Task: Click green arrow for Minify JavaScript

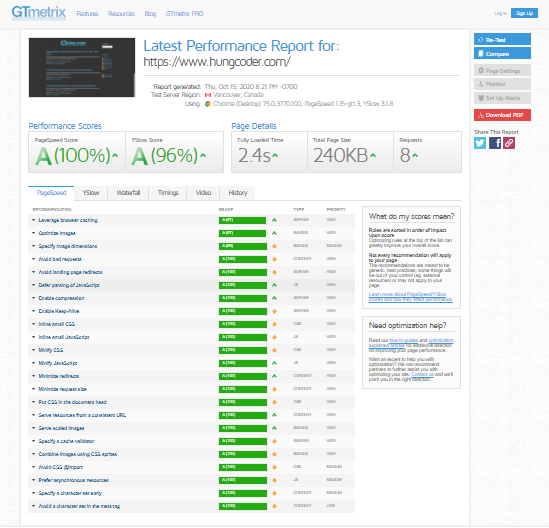Action: [274, 363]
